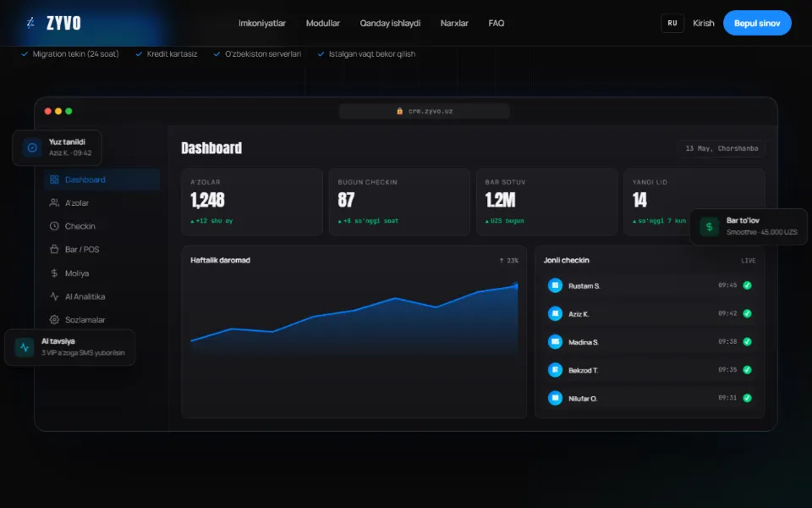Open the FAQ navigation link
The width and height of the screenshot is (812, 508).
tap(497, 24)
